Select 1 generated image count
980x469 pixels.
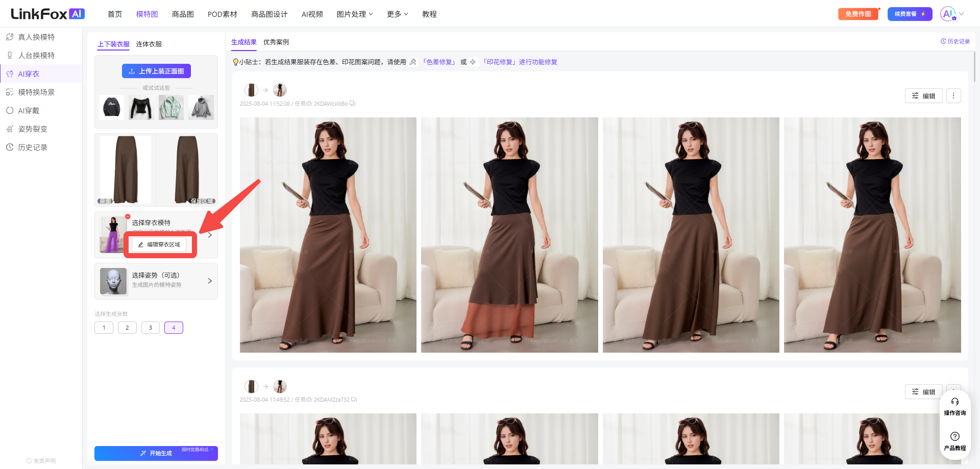pyautogui.click(x=104, y=328)
